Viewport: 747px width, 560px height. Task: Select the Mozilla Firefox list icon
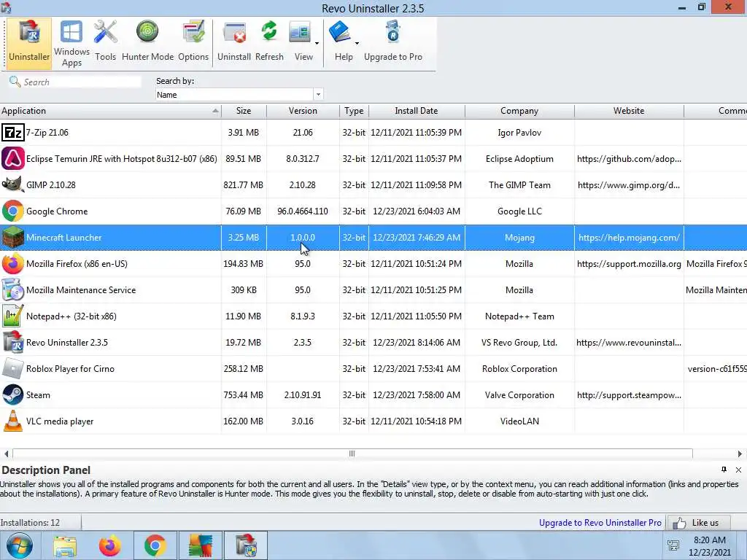pyautogui.click(x=13, y=263)
